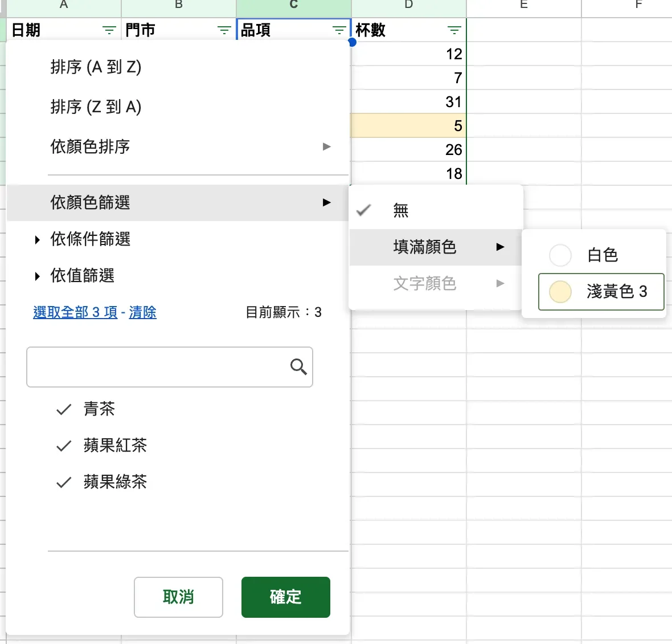This screenshot has width=672, height=644.
Task: Click the search magnifier icon
Action: click(298, 367)
